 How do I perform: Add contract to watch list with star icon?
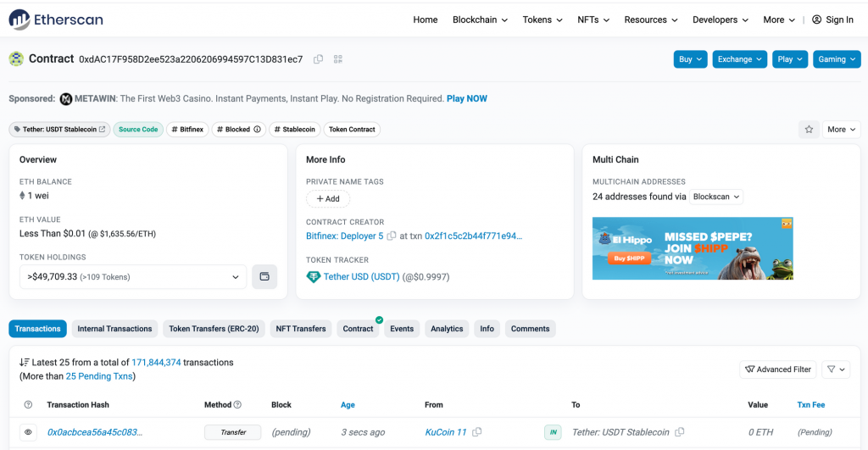point(809,130)
